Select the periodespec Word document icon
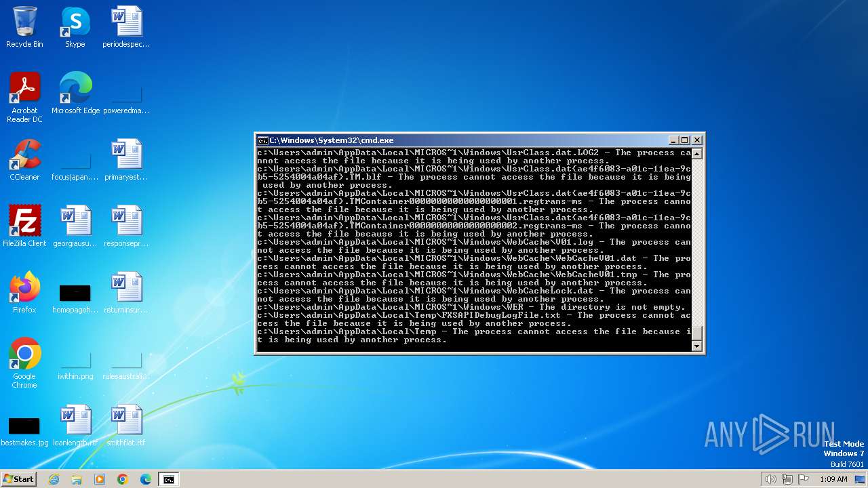868x488 pixels. click(126, 27)
